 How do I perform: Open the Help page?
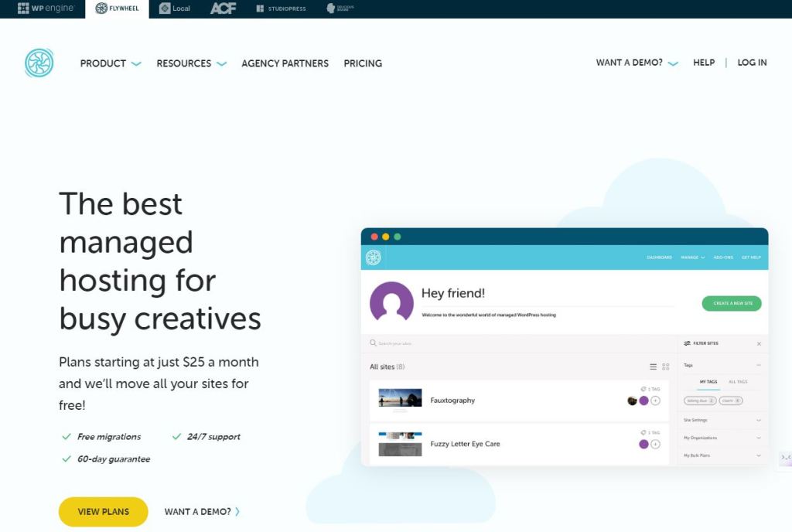(x=704, y=63)
